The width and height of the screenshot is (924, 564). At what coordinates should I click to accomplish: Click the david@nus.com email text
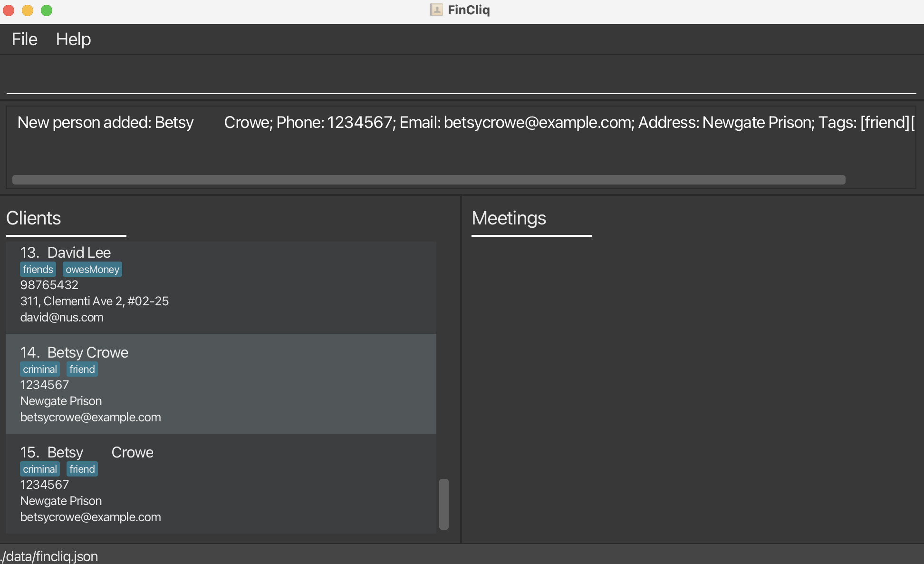pyautogui.click(x=62, y=317)
